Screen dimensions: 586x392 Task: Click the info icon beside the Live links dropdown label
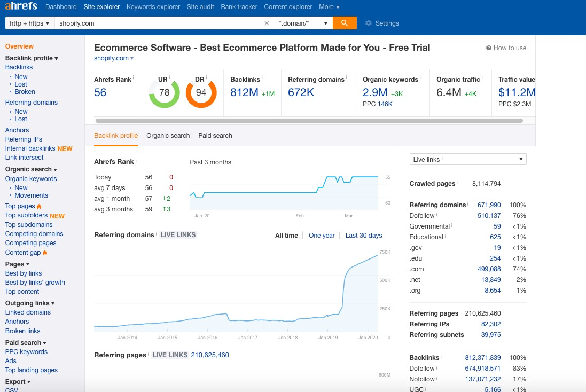[x=442, y=158]
